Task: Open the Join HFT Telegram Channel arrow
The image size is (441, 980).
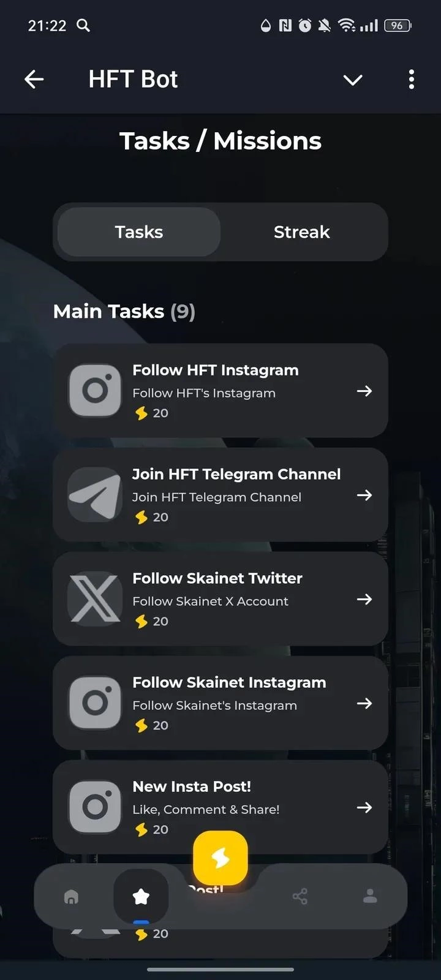Action: pos(364,495)
